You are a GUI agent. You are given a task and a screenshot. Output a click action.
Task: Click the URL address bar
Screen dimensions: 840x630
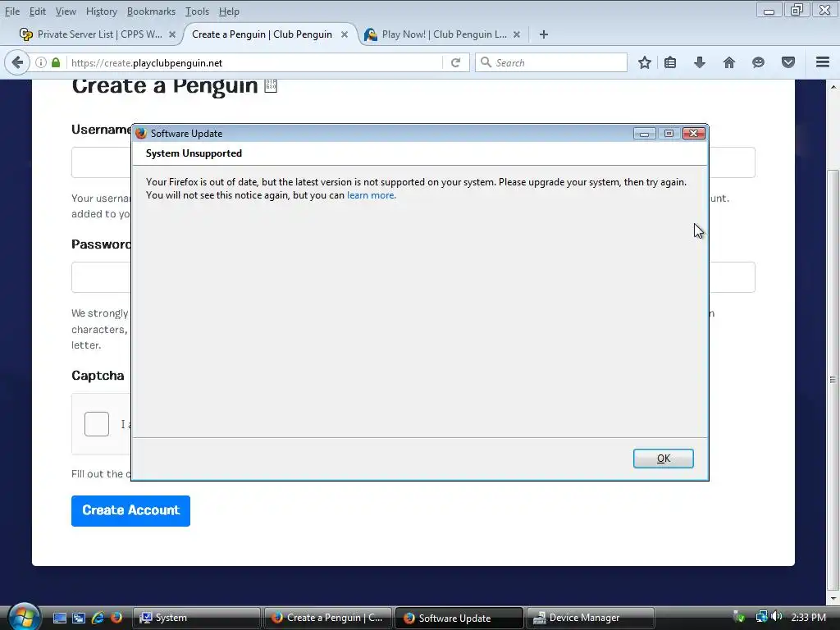[x=254, y=62]
